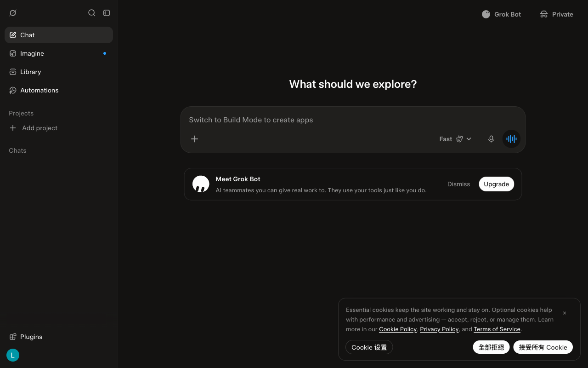Click the 全部拒絕 button
588x368 pixels.
(x=491, y=347)
